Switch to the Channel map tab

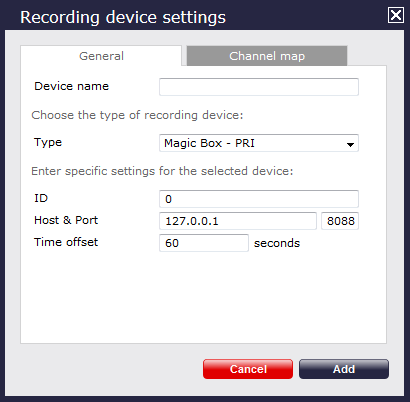[x=267, y=56]
